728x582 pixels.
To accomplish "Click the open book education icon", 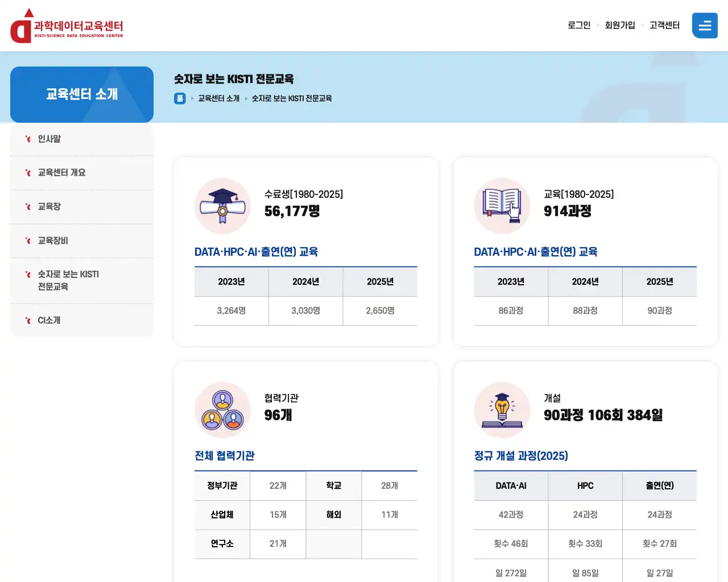I will 502,206.
